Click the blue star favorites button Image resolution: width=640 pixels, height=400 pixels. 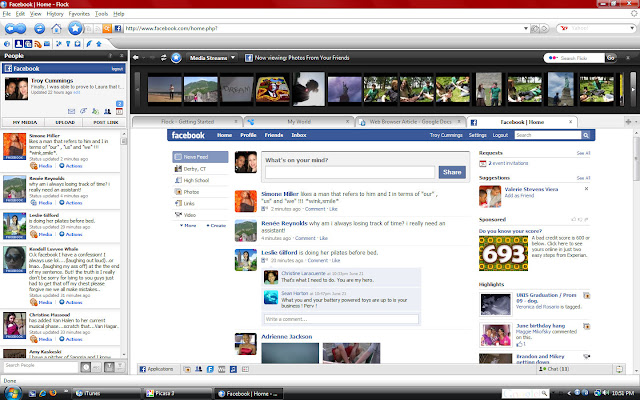tap(75, 28)
